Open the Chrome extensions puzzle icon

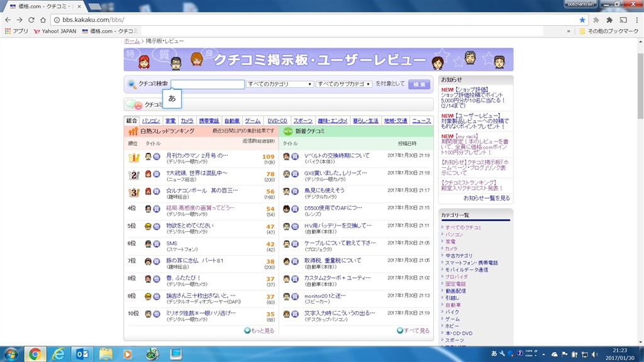tap(609, 19)
